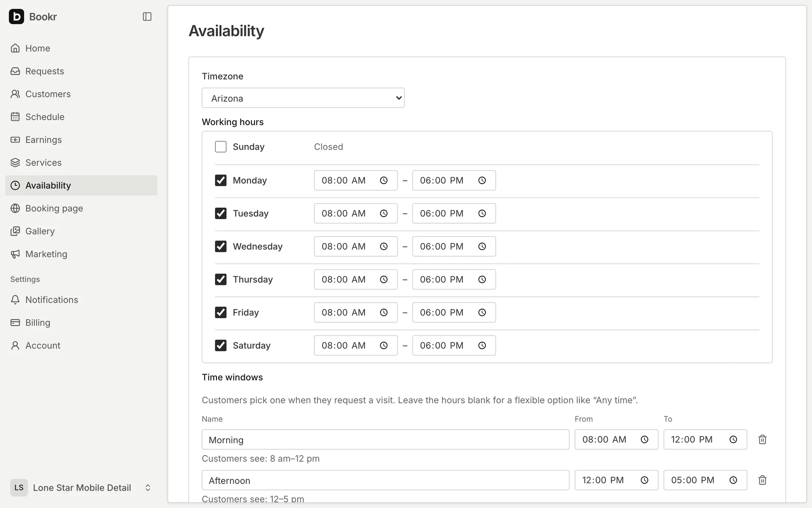Open clock picker for Saturday end time
The height and width of the screenshot is (508, 812).
[x=482, y=345]
